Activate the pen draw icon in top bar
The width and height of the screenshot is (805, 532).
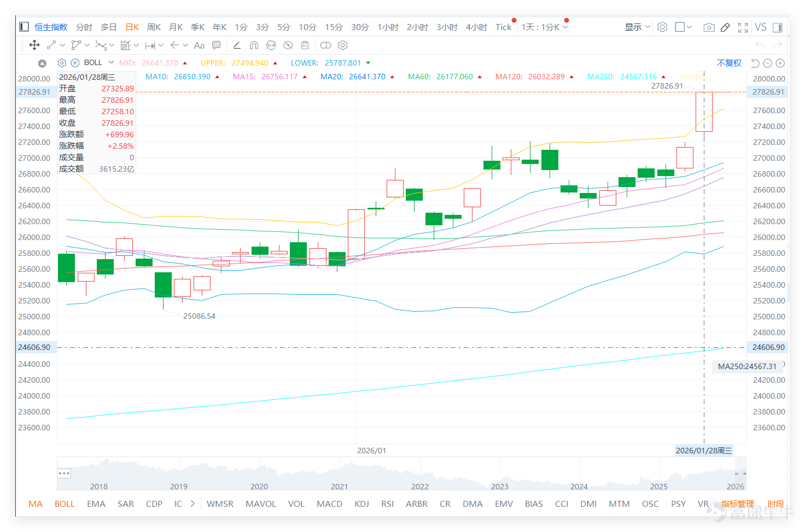coord(725,27)
